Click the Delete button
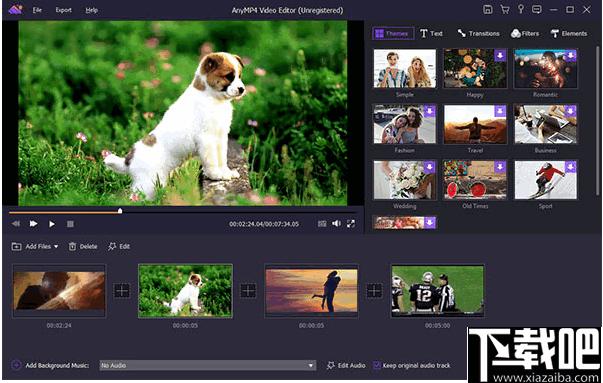This screenshot has height=383, width=603. coord(83,246)
